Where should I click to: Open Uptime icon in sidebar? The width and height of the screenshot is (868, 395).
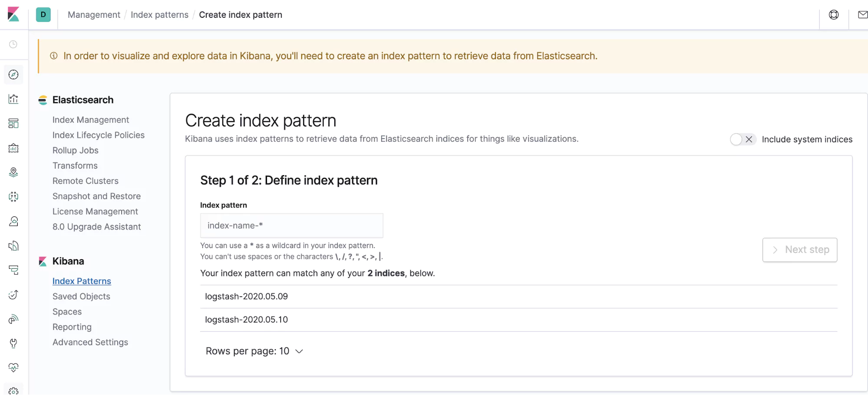[x=13, y=295]
